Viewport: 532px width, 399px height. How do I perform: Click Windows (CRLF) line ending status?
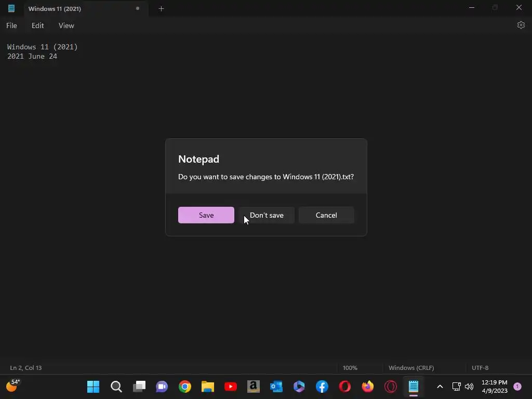point(411,368)
